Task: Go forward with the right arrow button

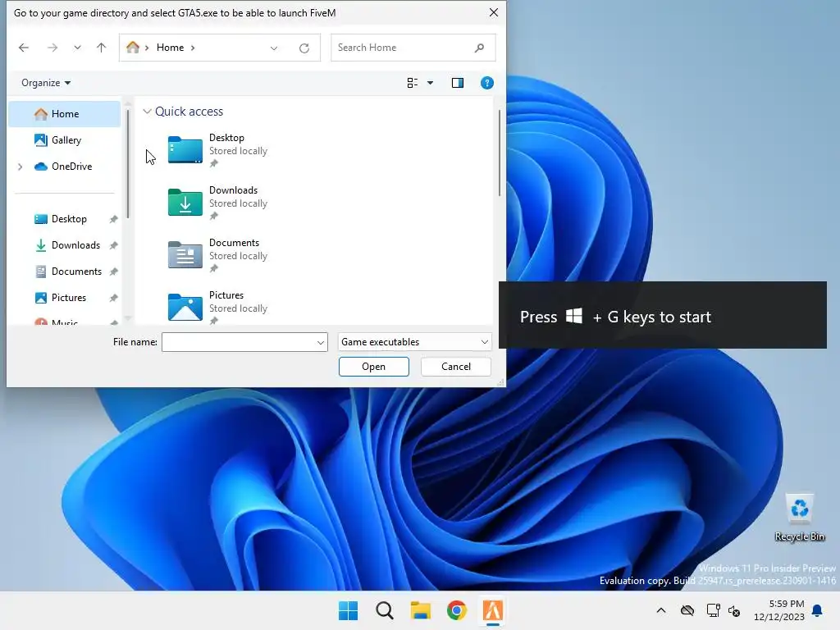Action: click(52, 48)
